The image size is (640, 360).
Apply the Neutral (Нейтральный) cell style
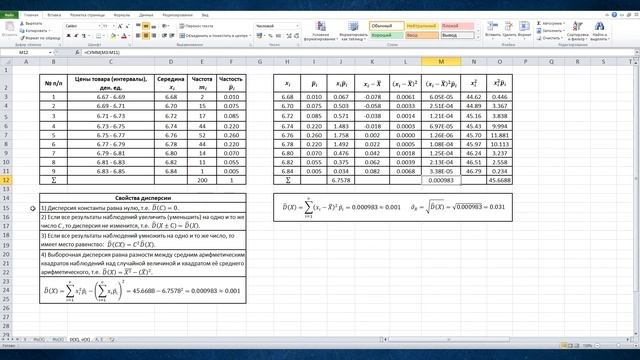tap(422, 26)
